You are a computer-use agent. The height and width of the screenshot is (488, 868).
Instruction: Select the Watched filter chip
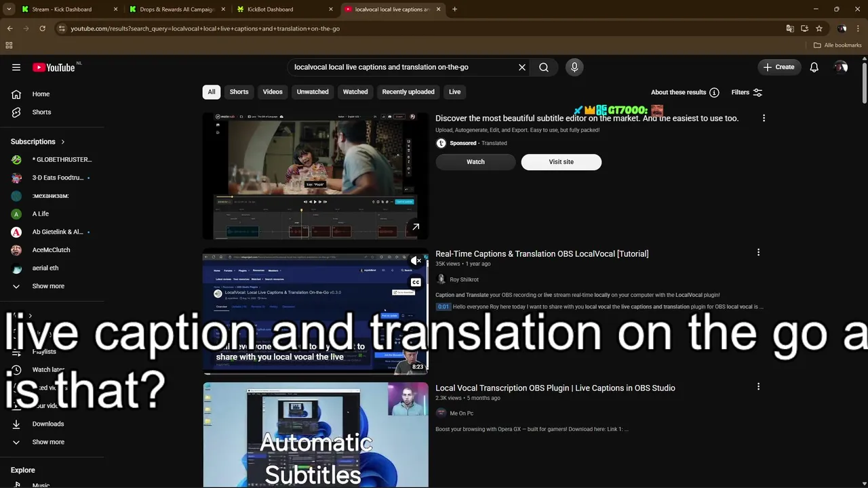click(x=355, y=92)
